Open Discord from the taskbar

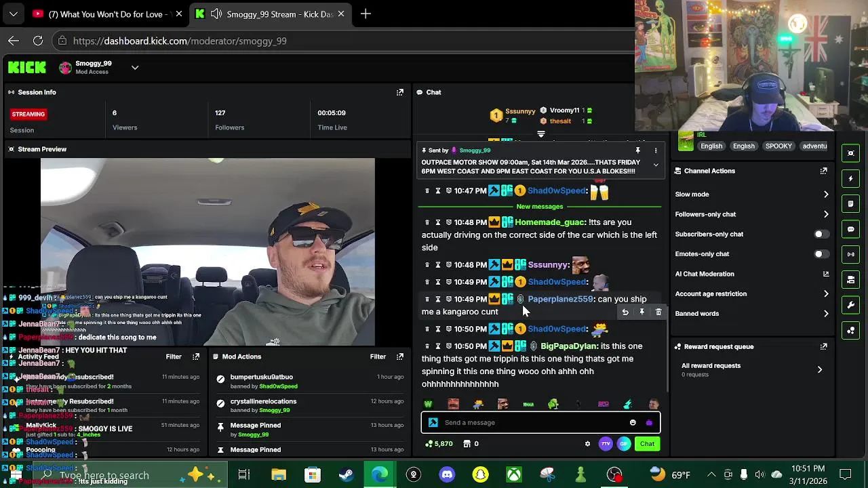(x=447, y=474)
